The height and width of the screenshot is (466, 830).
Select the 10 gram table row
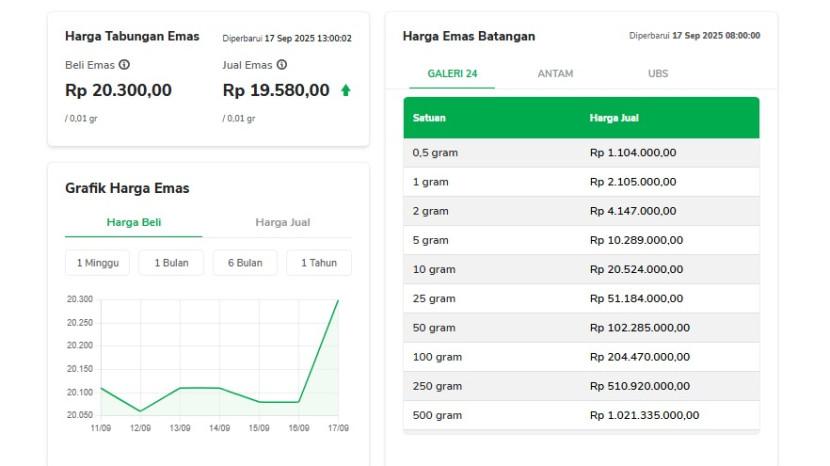581,269
